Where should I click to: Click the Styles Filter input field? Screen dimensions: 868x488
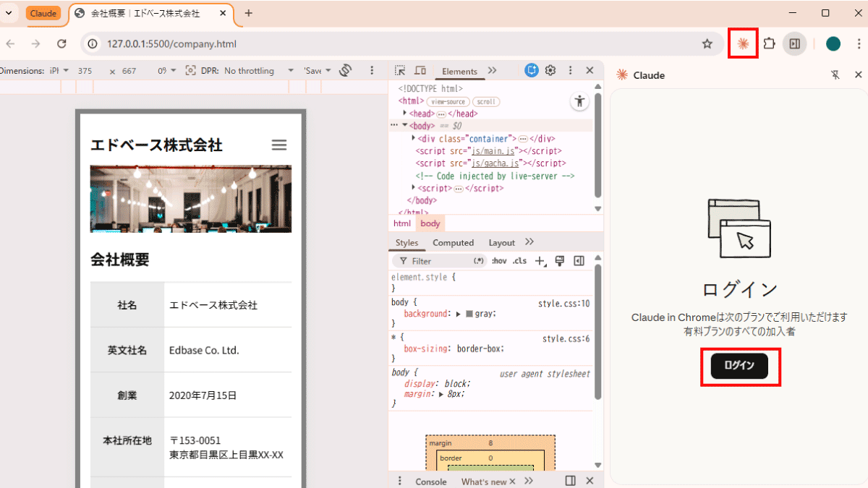(438, 261)
